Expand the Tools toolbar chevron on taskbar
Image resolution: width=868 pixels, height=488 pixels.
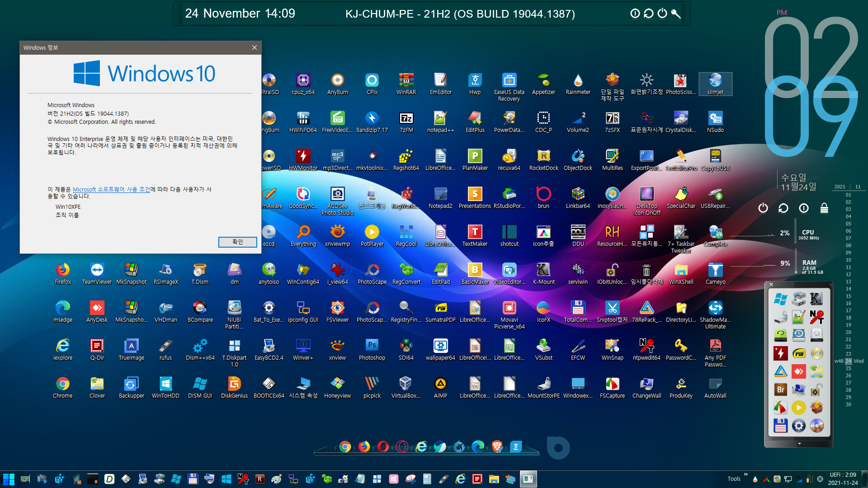click(x=745, y=474)
